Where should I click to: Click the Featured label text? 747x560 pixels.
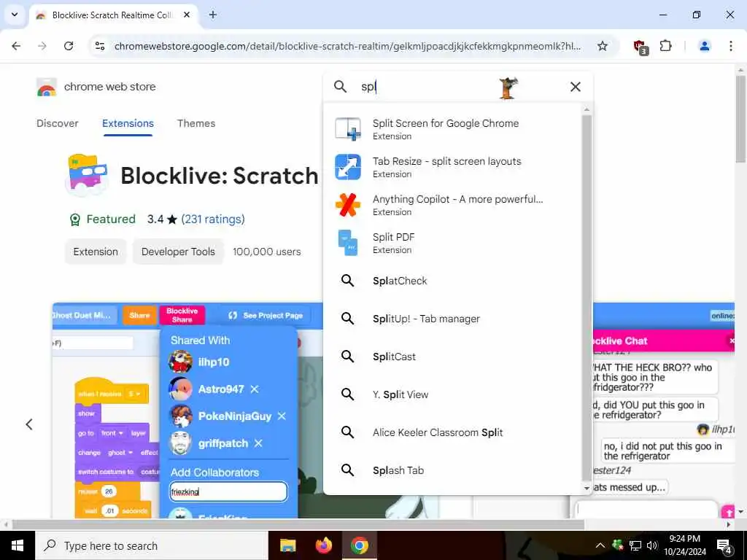[x=111, y=219]
